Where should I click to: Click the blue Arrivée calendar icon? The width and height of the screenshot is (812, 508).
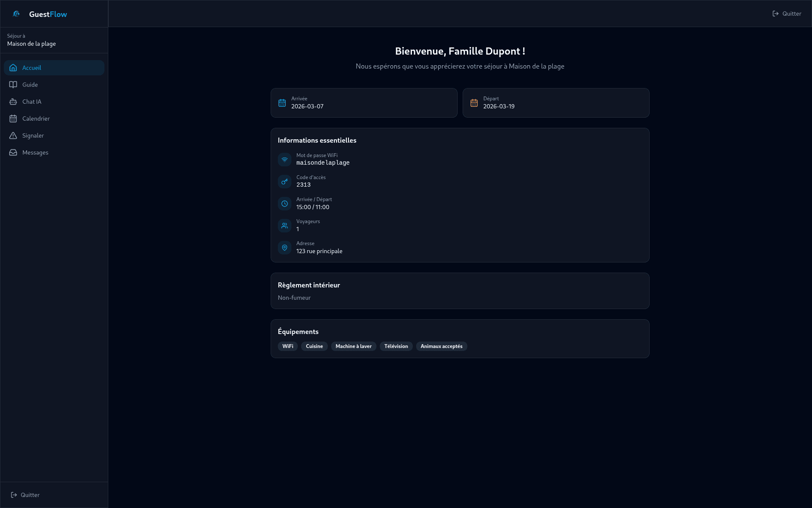(x=282, y=103)
